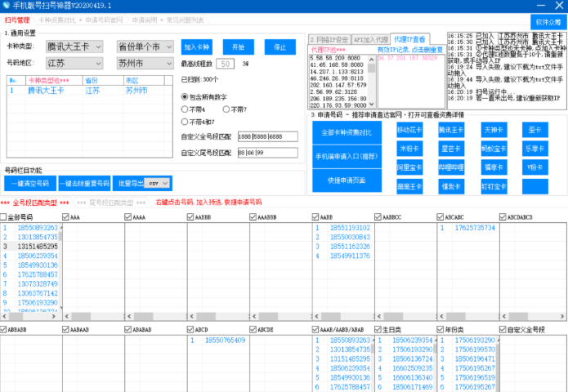The width and height of the screenshot is (568, 392).
Task: Toggle the 自定义全号段 checkbox
Action: point(503,330)
